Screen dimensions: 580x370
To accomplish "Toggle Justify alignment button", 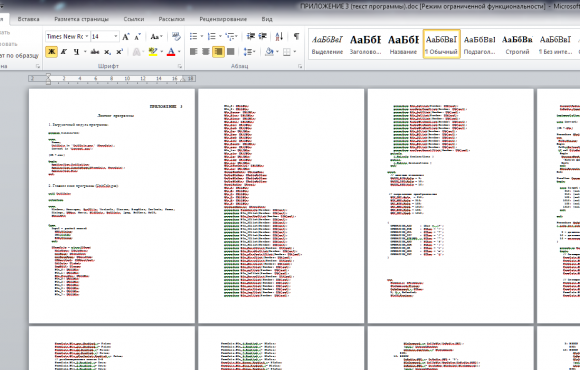I will (231, 52).
